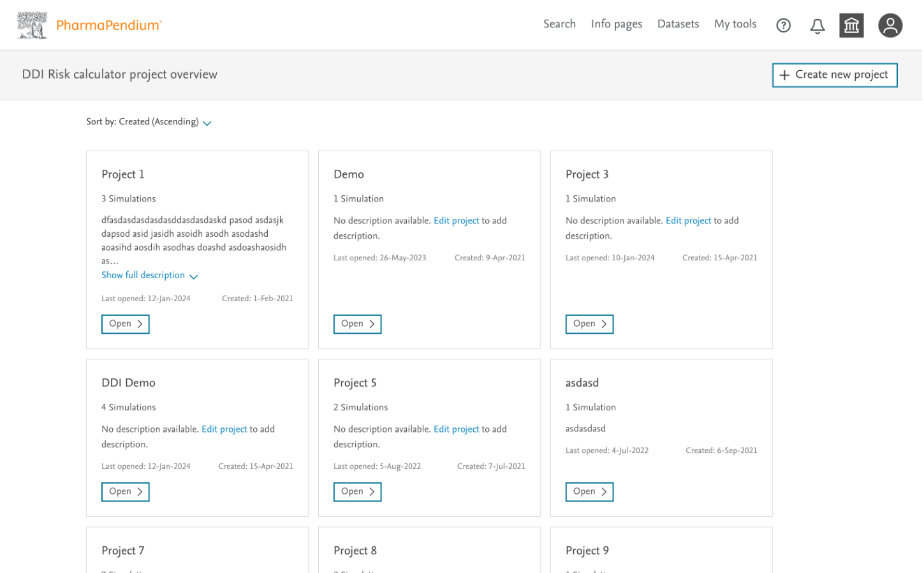Open the My tools menu

point(735,24)
